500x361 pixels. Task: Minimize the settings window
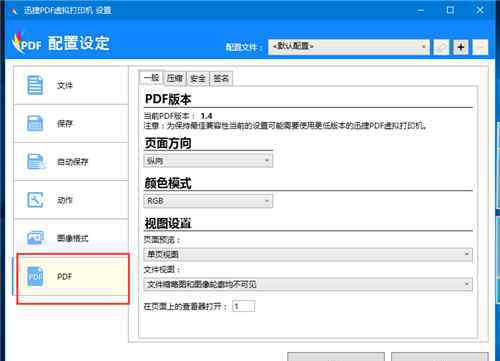421,10
